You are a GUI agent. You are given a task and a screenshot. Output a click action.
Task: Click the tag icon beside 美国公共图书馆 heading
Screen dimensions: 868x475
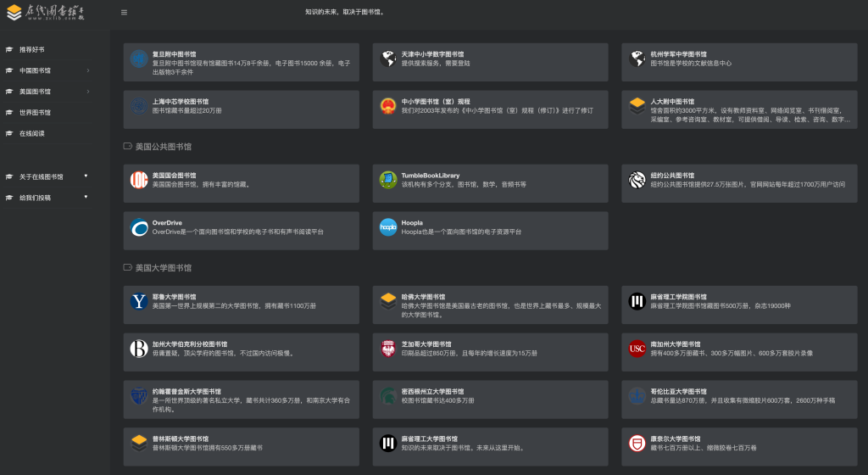tap(127, 146)
